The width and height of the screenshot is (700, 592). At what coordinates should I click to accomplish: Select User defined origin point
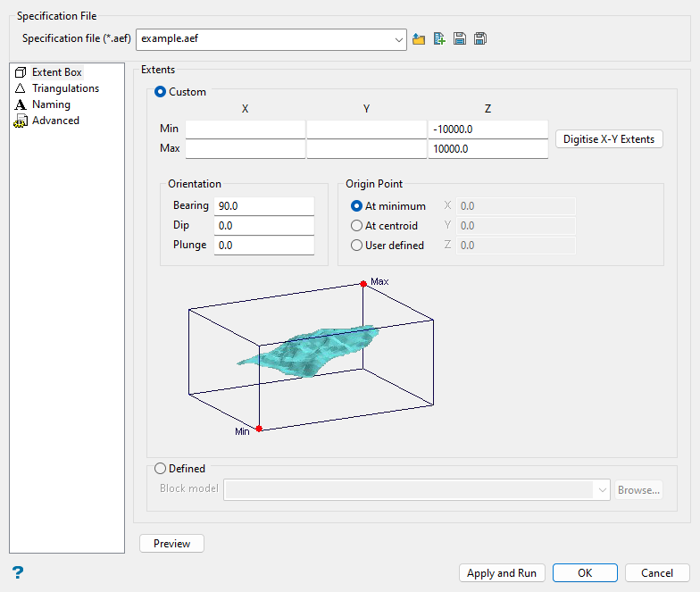click(357, 246)
